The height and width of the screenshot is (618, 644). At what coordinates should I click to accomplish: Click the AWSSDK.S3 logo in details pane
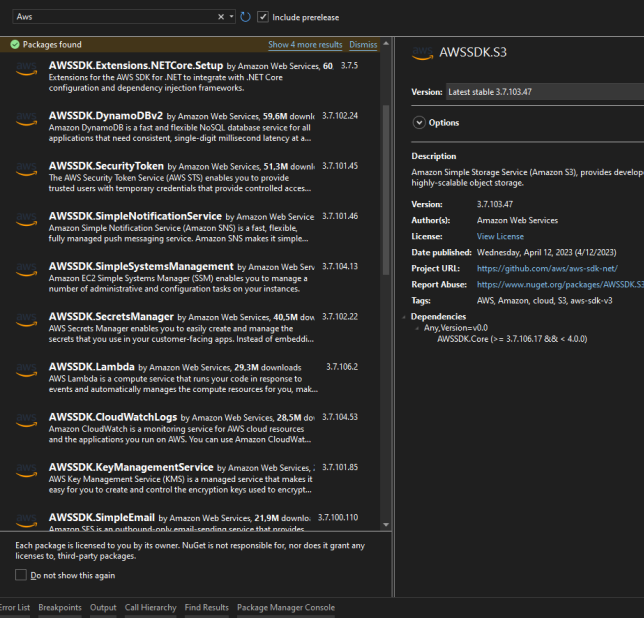coord(422,53)
